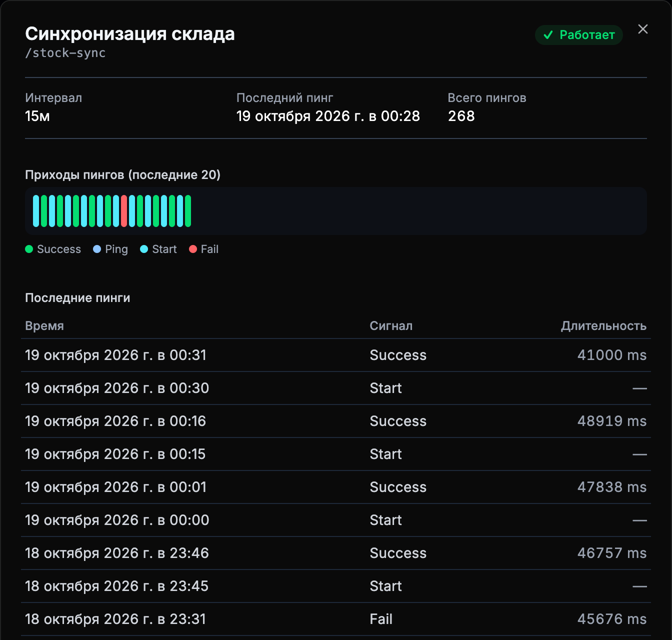Click the duration 48919 ms
672x640 pixels.
tap(612, 421)
